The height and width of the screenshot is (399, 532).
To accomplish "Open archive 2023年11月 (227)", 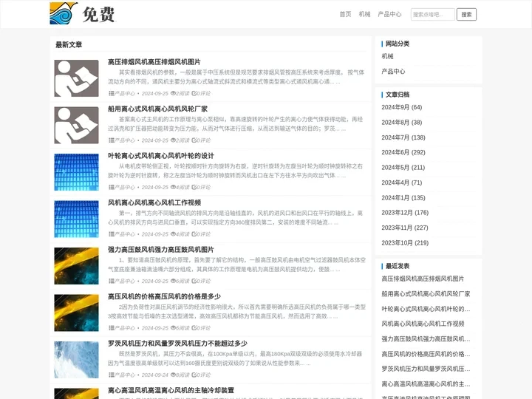I will click(405, 228).
